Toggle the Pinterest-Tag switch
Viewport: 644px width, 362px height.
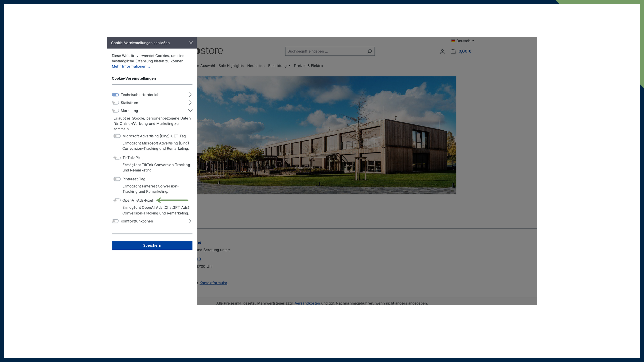[x=117, y=179]
